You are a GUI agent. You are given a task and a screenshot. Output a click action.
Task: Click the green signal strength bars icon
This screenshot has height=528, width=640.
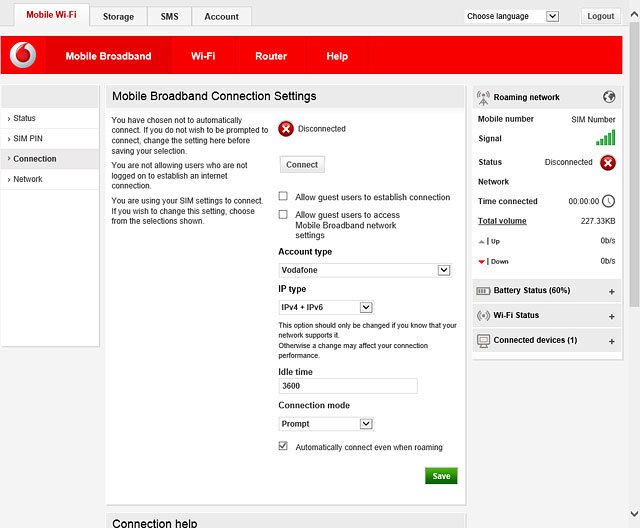(605, 138)
